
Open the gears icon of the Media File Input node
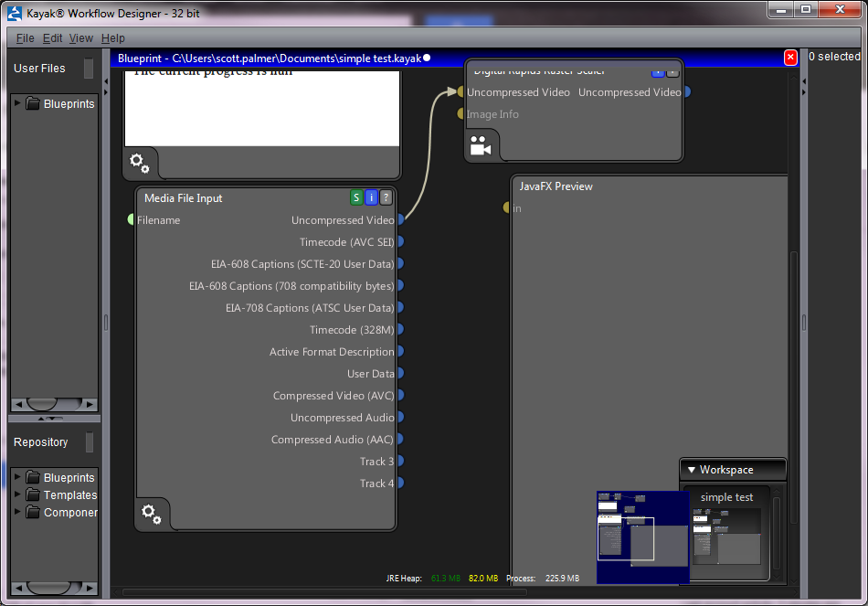point(151,514)
